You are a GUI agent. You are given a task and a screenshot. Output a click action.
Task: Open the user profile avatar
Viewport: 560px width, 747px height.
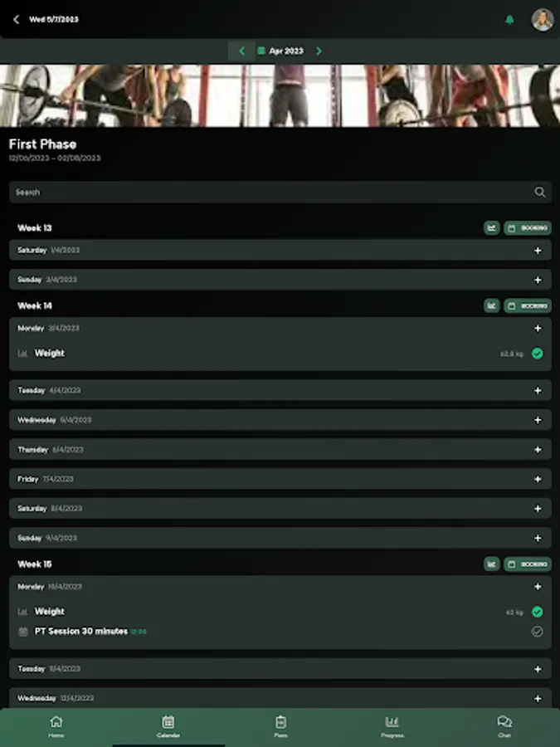(543, 20)
